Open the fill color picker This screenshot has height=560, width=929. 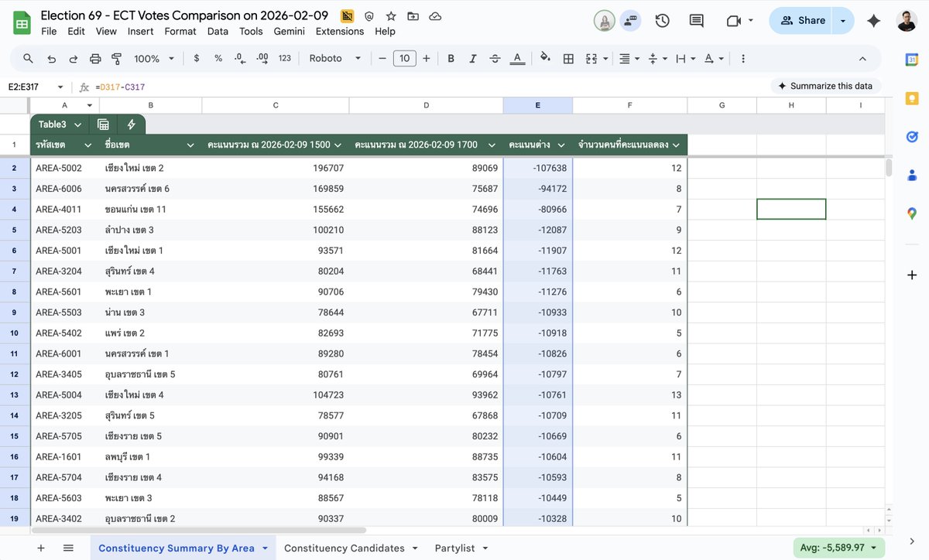pyautogui.click(x=545, y=58)
